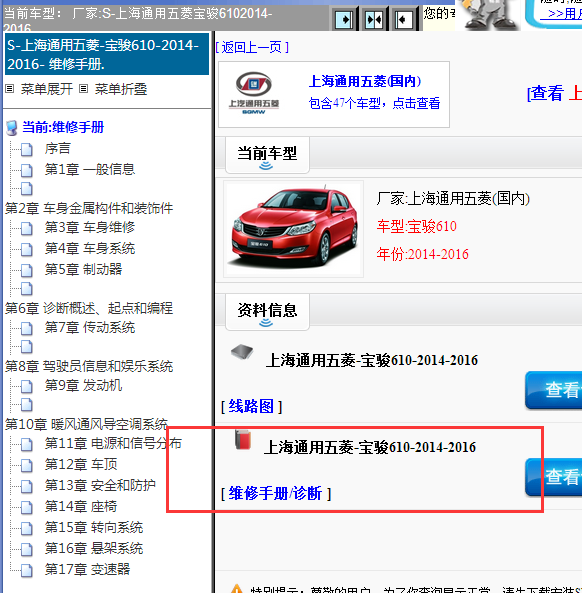Open 第10章 暖风通风导空调系统 chapter
582x593 pixels.
click(86, 424)
